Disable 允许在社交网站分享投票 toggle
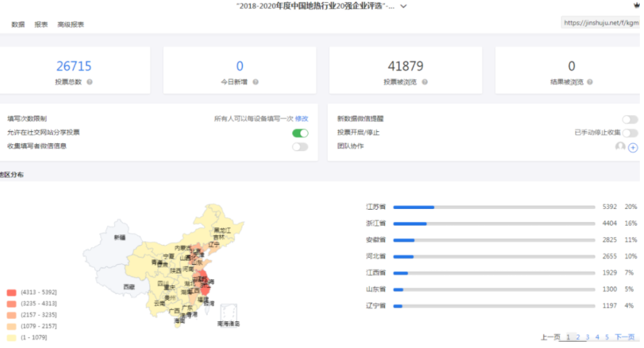This screenshot has height=348, width=644. (300, 133)
